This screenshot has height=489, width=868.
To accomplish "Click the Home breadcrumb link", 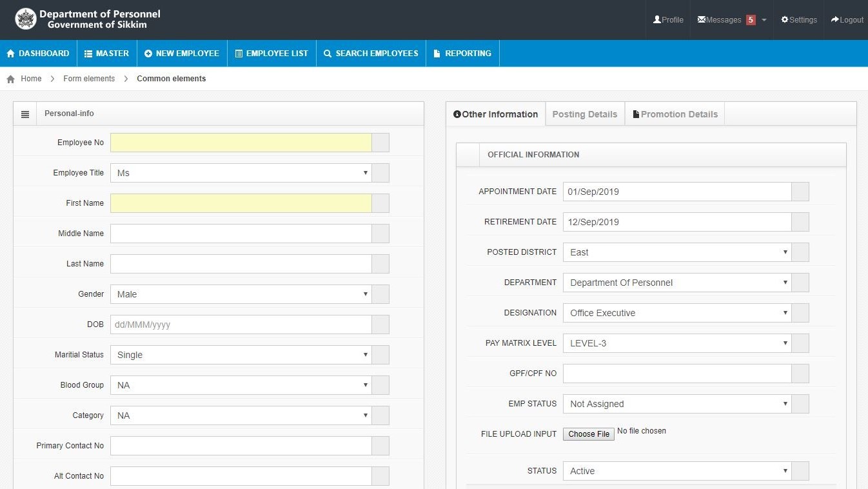I will pos(31,79).
